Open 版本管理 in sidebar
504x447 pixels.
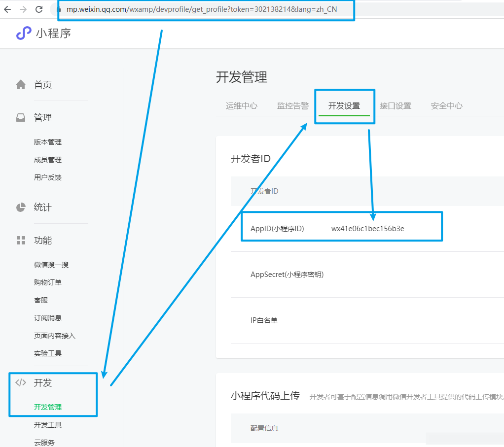click(x=47, y=142)
